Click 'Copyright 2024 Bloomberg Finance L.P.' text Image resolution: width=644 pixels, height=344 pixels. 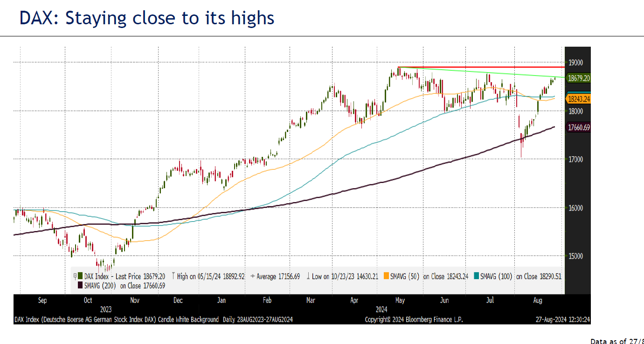pos(414,320)
